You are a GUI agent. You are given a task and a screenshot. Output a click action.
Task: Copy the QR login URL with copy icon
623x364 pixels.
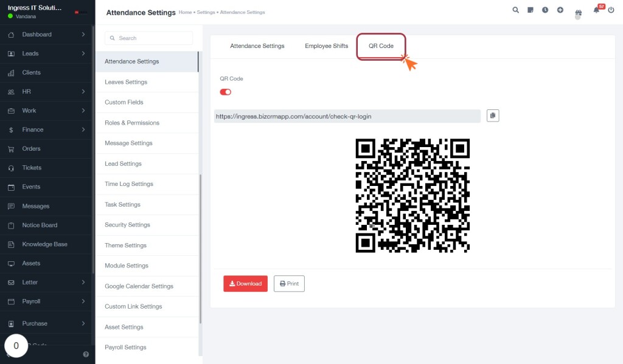(x=493, y=115)
